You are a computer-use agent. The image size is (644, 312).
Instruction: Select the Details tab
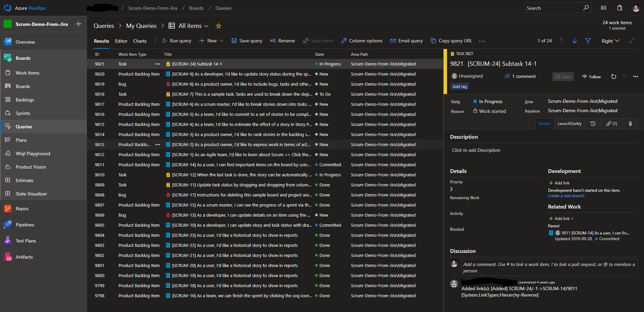(544, 124)
